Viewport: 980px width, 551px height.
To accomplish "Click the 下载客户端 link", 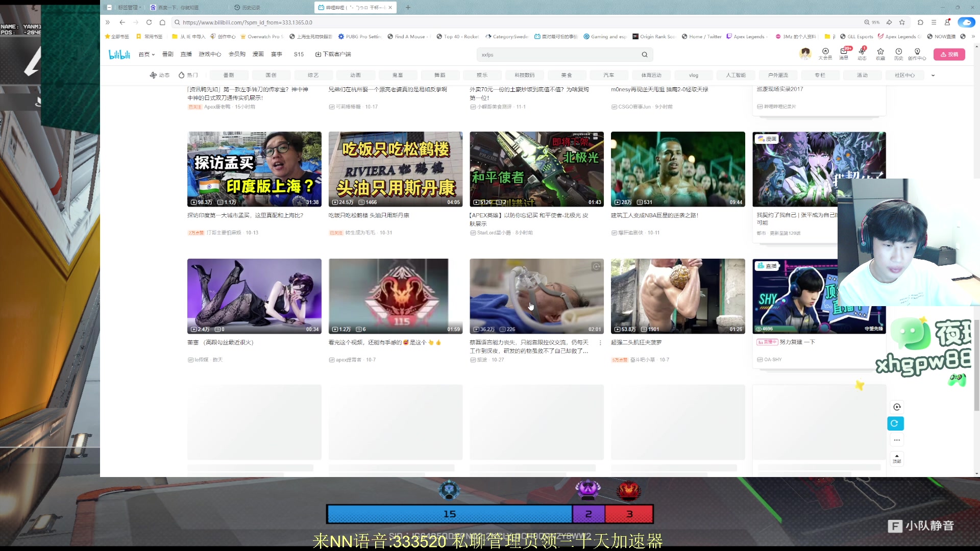I will click(x=333, y=54).
